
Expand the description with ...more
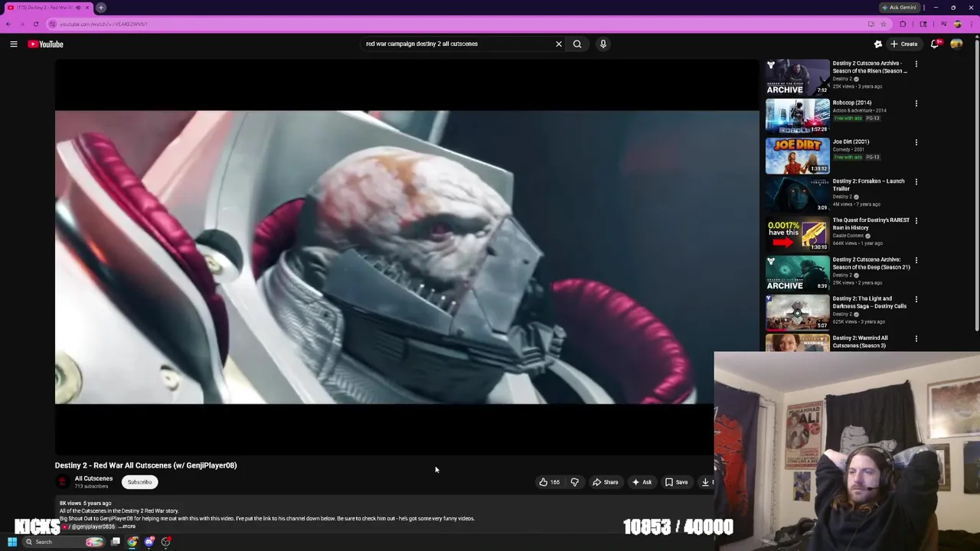(127, 527)
